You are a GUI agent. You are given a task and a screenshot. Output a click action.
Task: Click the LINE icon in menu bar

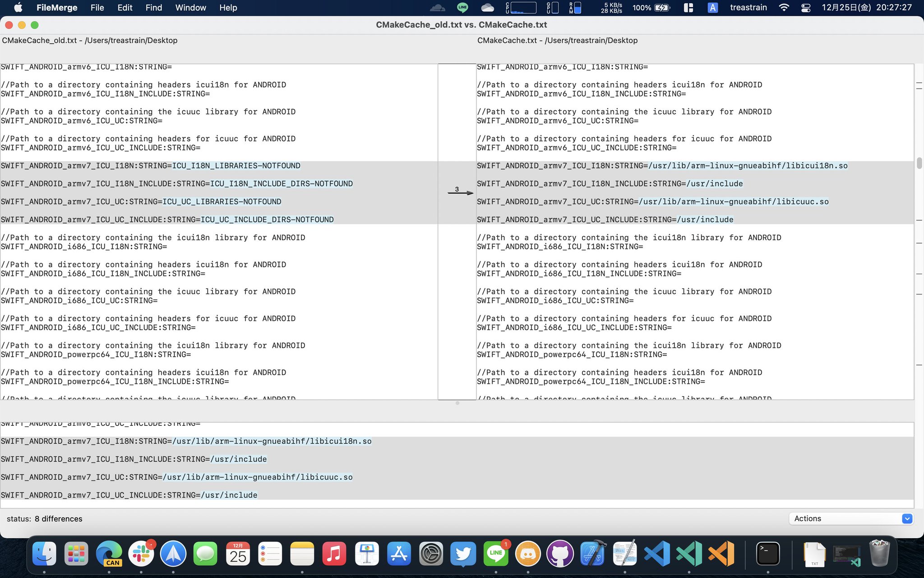pyautogui.click(x=462, y=8)
